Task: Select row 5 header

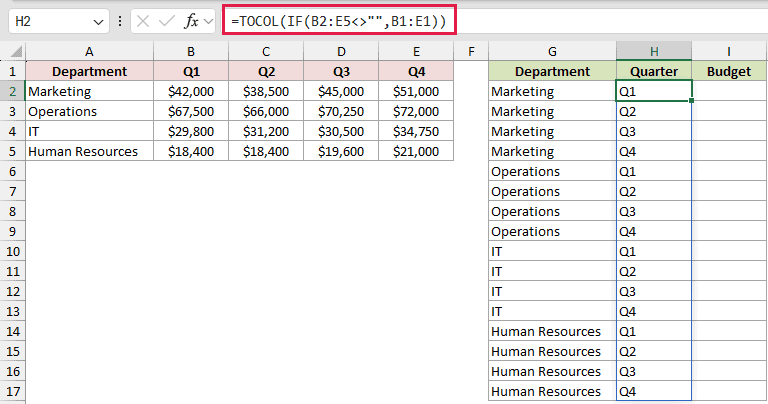Action: [13, 151]
